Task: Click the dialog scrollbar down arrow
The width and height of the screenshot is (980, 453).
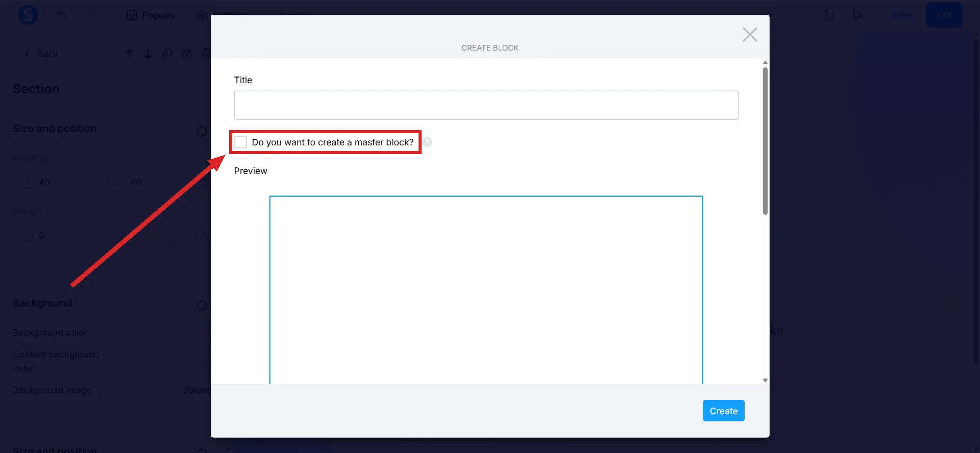Action: coord(765,380)
